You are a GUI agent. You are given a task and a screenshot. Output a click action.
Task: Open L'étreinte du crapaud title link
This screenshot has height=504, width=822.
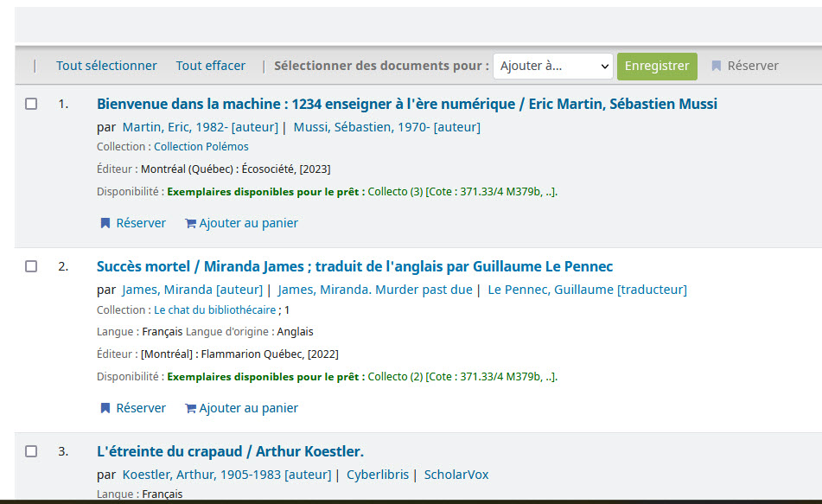coord(230,451)
